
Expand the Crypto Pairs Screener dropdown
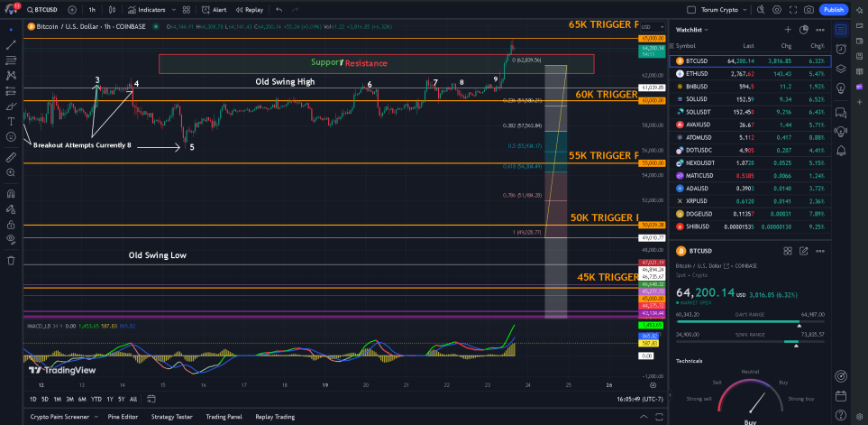click(96, 417)
